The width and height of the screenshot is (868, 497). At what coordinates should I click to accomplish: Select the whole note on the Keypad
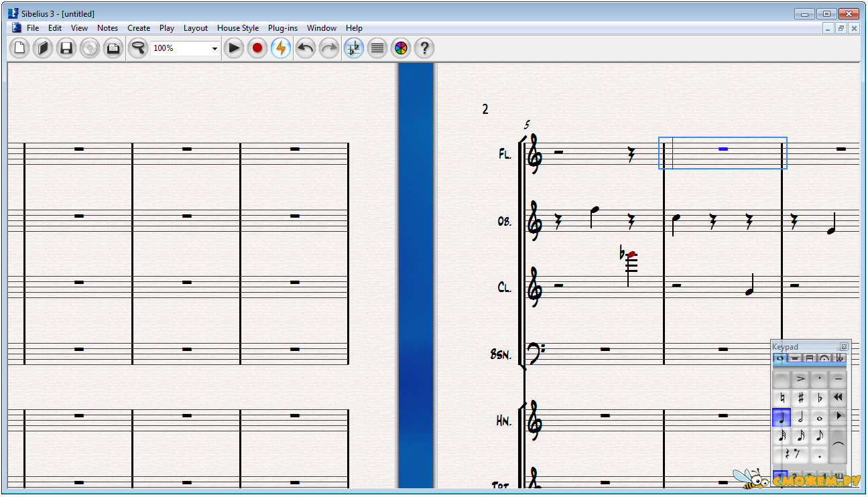(x=819, y=417)
